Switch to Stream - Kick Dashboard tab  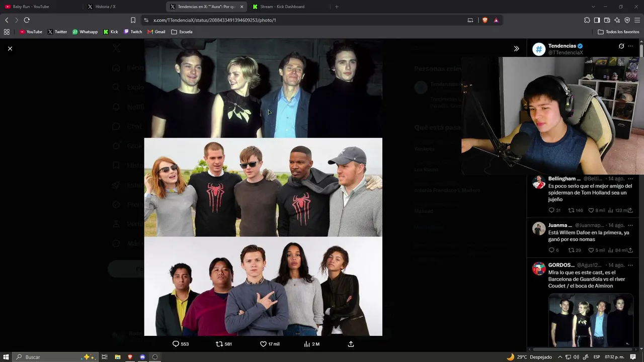(x=289, y=7)
